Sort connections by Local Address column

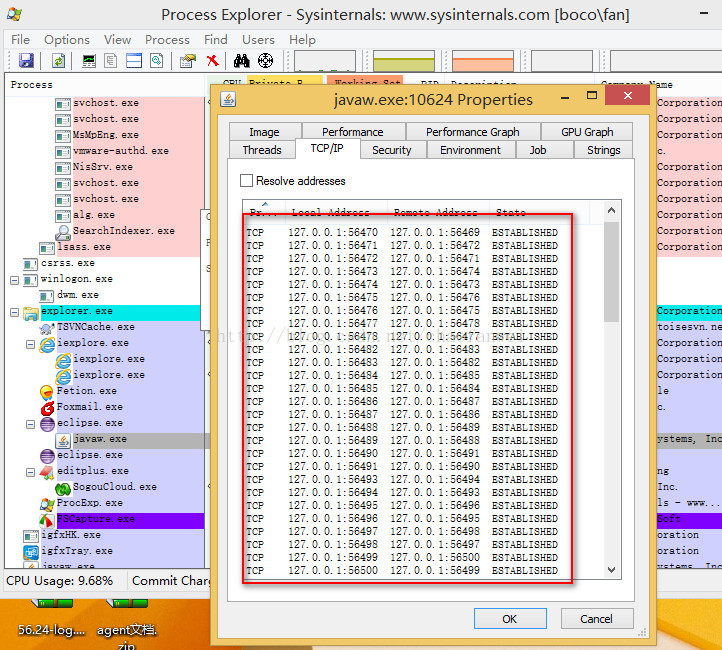click(336, 212)
